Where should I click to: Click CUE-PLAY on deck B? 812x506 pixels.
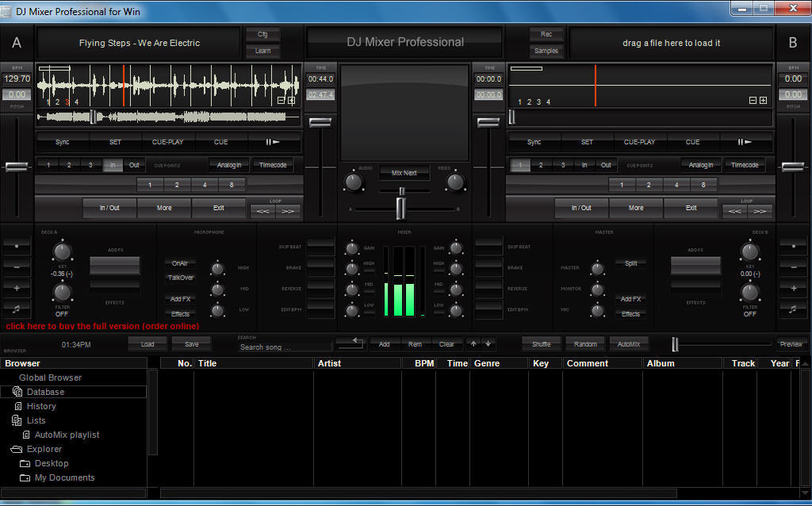(640, 142)
